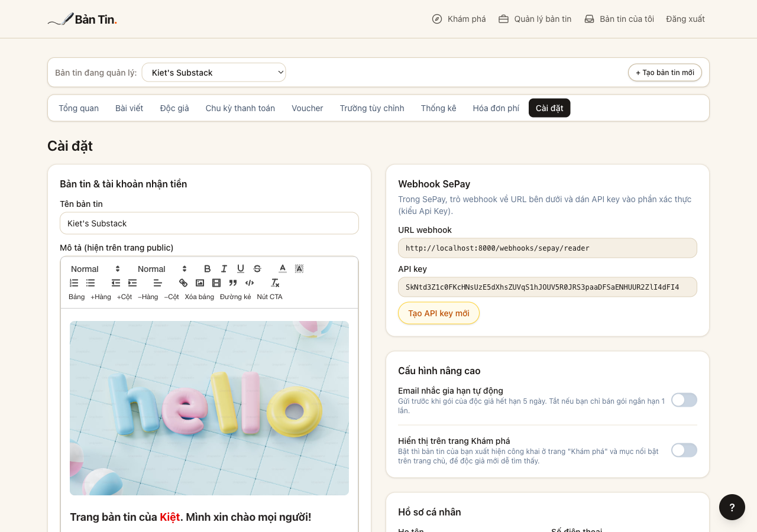This screenshot has width=757, height=532.
Task: Insert a divider with Đường kẻ
Action: click(235, 297)
